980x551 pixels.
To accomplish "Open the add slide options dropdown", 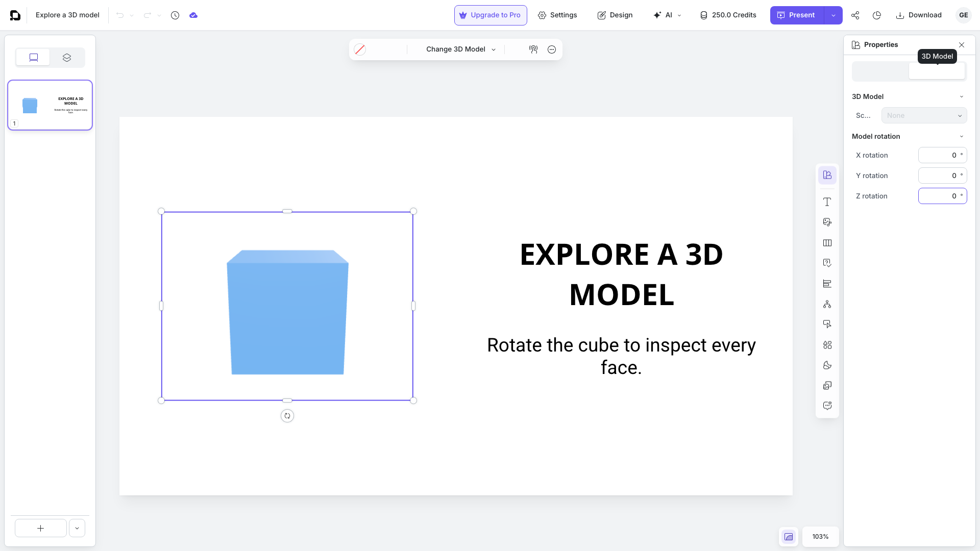I will pyautogui.click(x=77, y=528).
